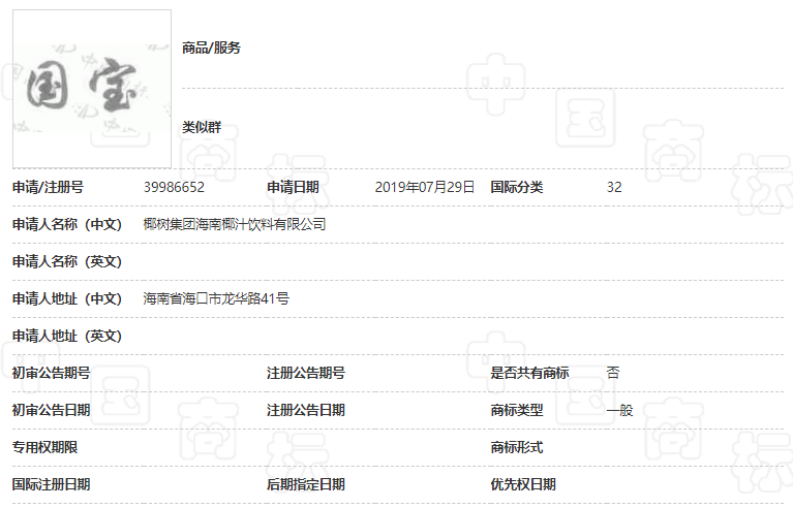Click the 申请人地址（英文） label
793x509 pixels.
click(66, 335)
